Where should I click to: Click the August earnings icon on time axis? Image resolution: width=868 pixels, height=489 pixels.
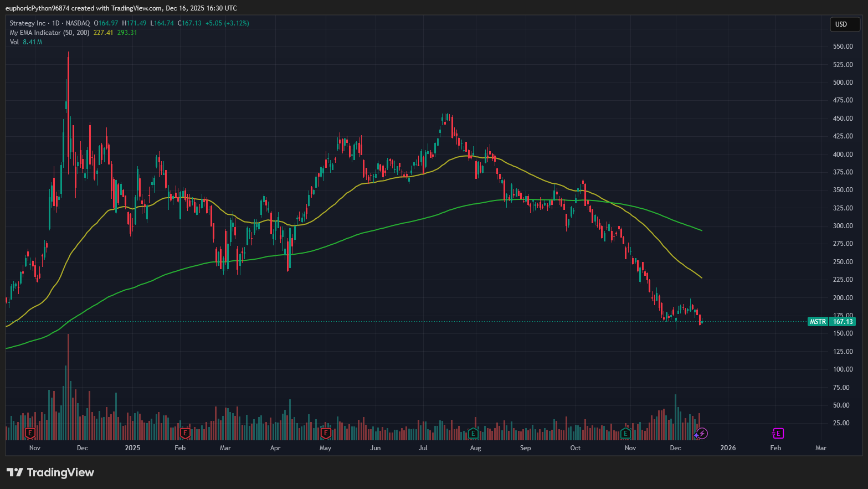[474, 434]
